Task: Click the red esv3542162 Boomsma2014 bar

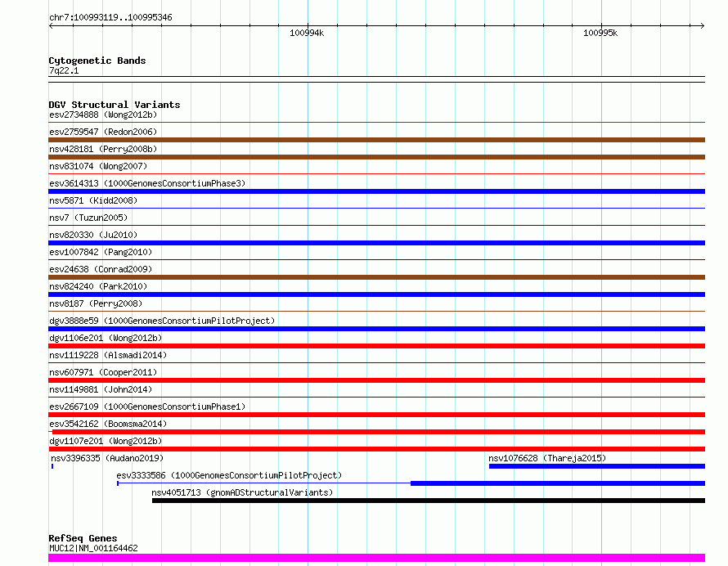Action: coord(379,432)
